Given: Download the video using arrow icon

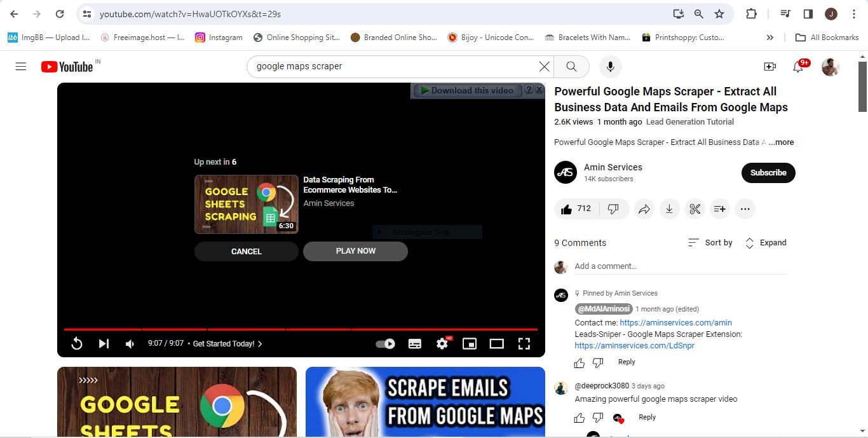Looking at the screenshot, I should 669,209.
